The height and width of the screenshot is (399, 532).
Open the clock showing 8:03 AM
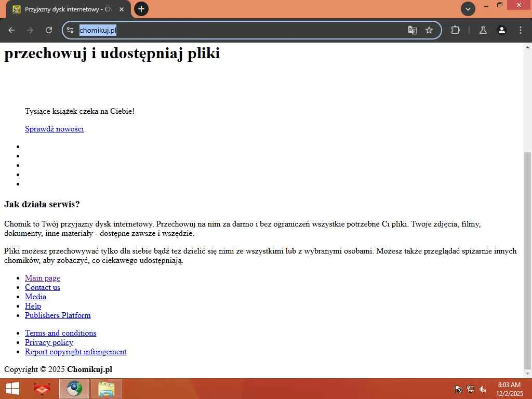pos(509,389)
